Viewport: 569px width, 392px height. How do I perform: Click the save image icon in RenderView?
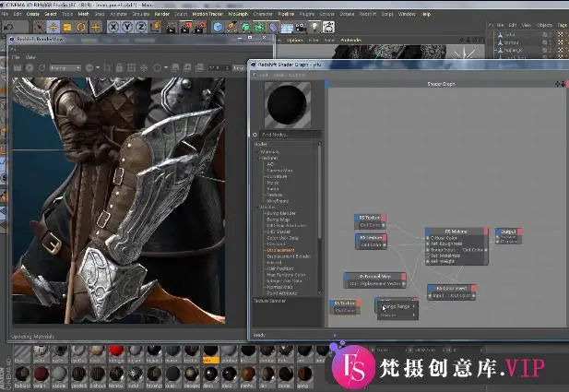tap(175, 68)
